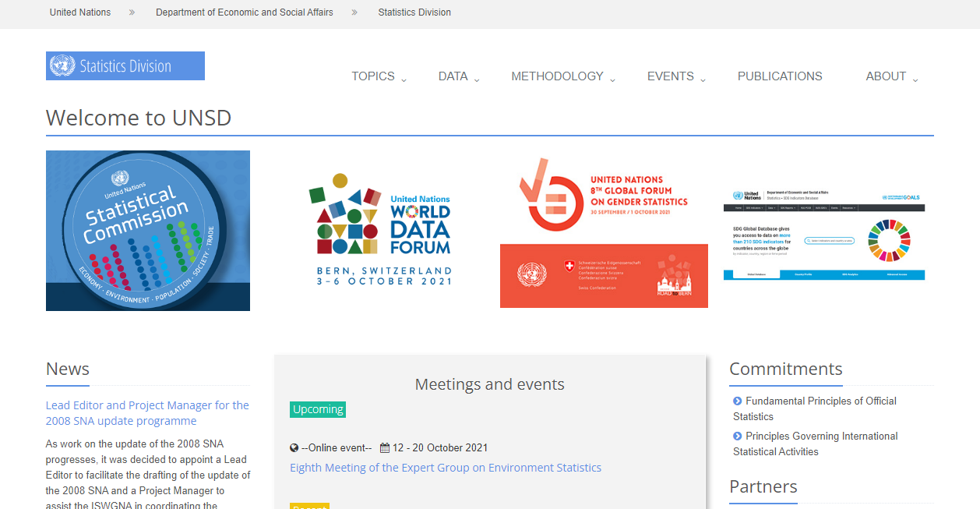Open the Global Forum on Gender Statistics banner
Screen dimensions: 980x509
604,231
